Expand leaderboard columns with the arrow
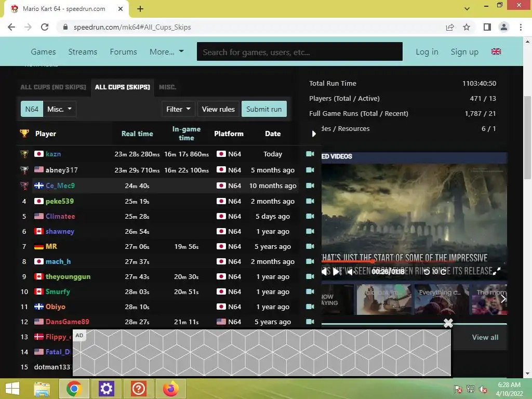Viewport: 532px width, 399px height. [x=314, y=134]
